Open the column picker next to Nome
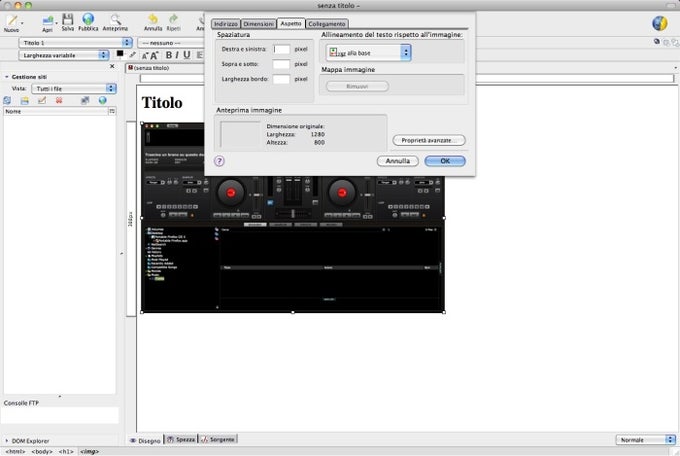 pos(112,112)
